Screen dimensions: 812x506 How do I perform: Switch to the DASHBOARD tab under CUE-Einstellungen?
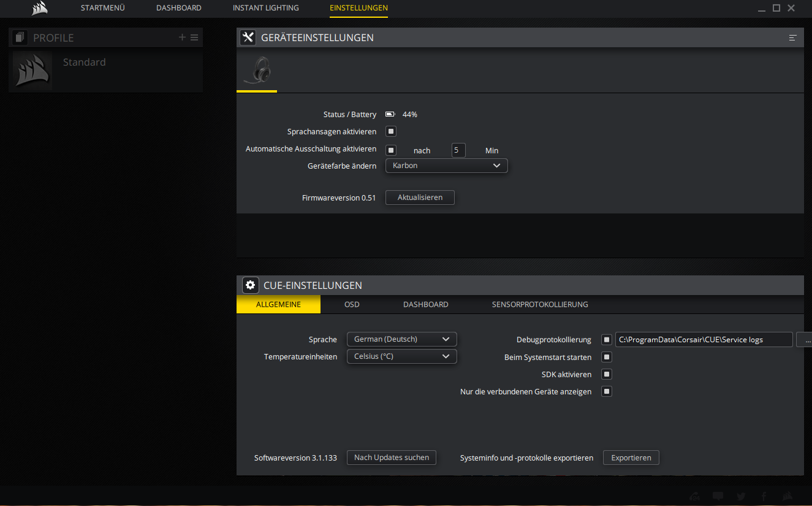point(426,304)
